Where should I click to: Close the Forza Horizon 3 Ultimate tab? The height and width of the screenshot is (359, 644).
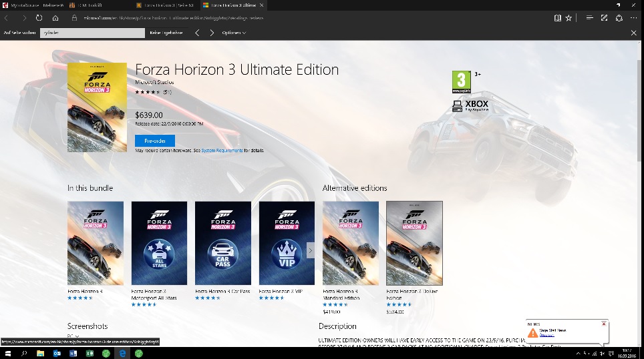[261, 5]
